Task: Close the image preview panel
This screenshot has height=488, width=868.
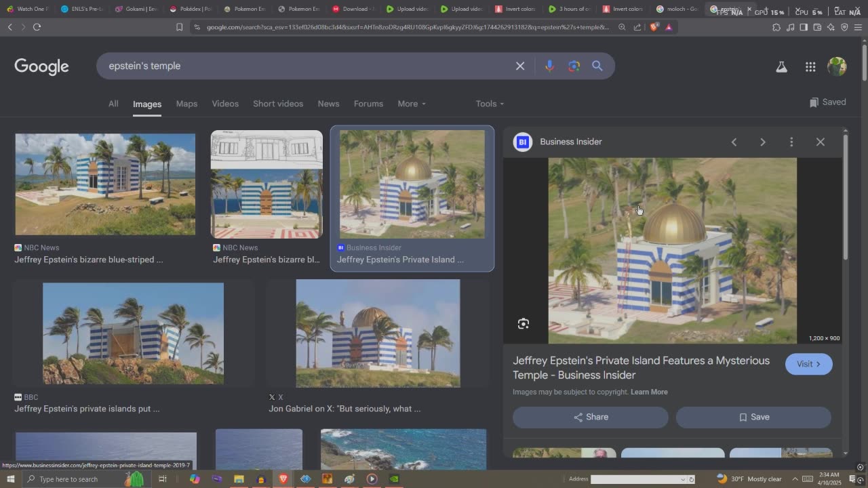Action: pyautogui.click(x=821, y=142)
